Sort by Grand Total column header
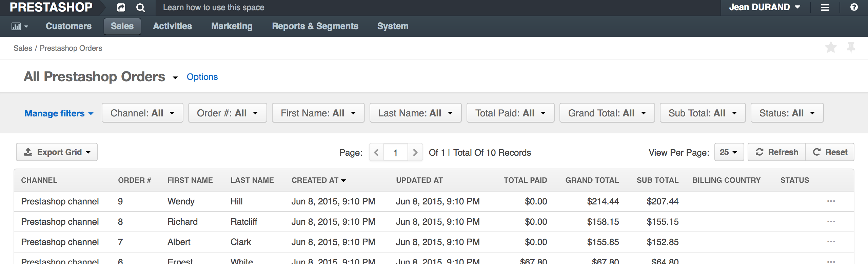This screenshot has width=868, height=264. [x=592, y=180]
